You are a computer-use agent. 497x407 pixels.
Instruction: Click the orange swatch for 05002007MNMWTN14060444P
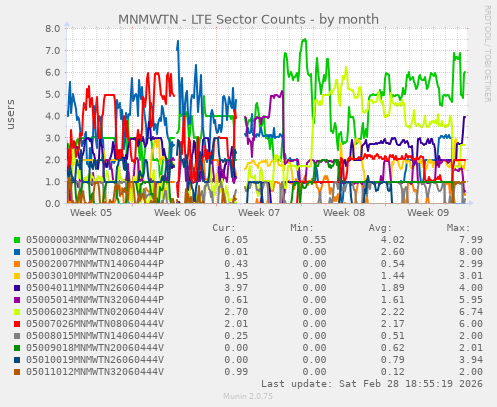pos(17,264)
